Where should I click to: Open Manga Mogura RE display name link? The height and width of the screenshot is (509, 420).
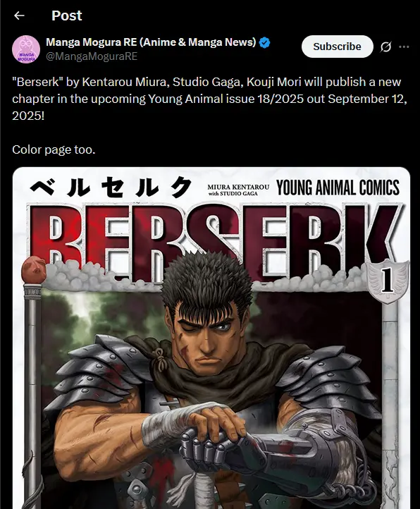pos(151,42)
